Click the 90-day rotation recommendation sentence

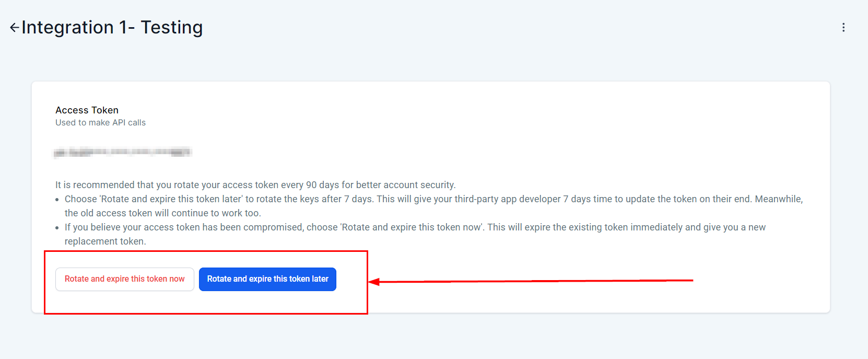point(255,185)
